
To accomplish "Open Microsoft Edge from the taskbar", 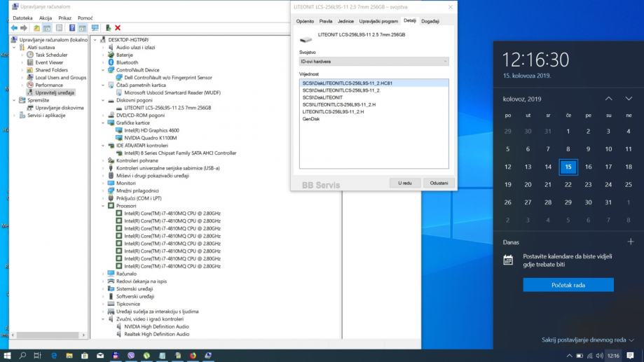I will (55, 355).
